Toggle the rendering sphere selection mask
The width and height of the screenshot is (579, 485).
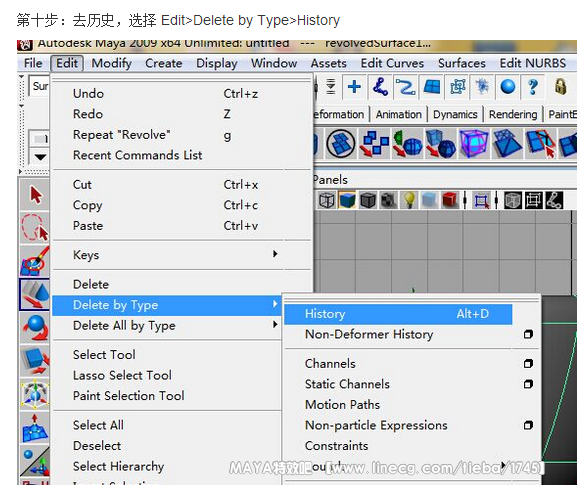tap(508, 87)
